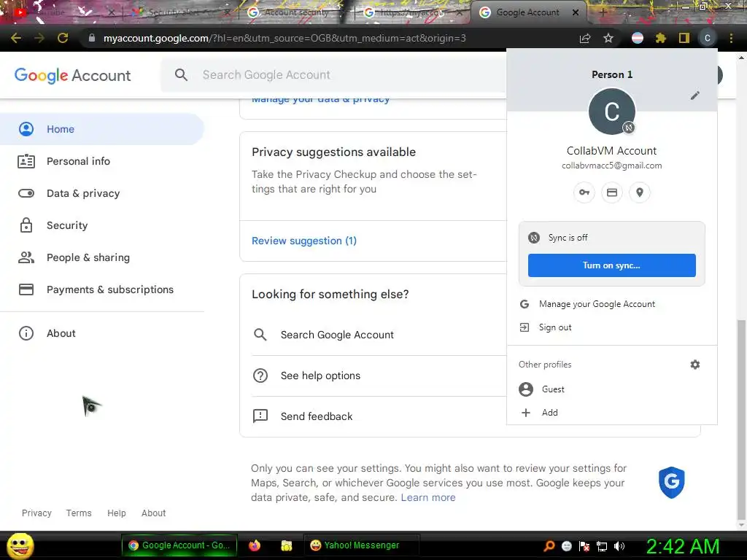Open the footer Help link
The width and height of the screenshot is (747, 560).
[116, 513]
